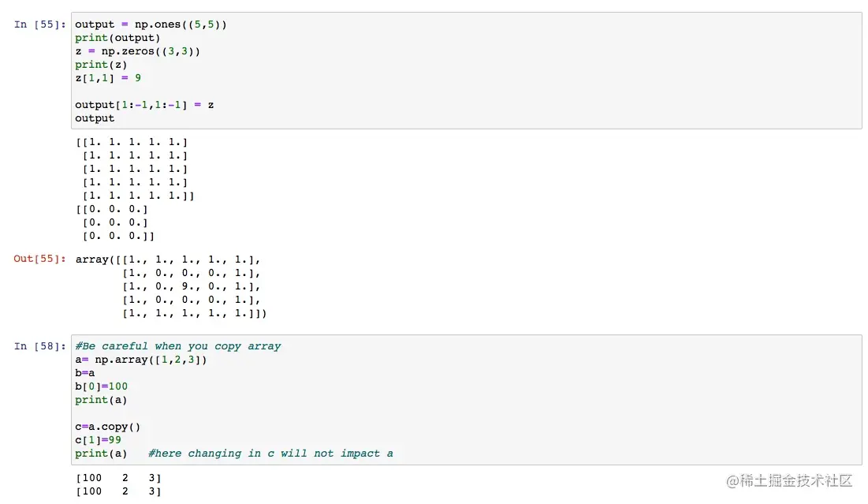Click the 'output[1:-1,1:-1] = z' line

point(144,104)
